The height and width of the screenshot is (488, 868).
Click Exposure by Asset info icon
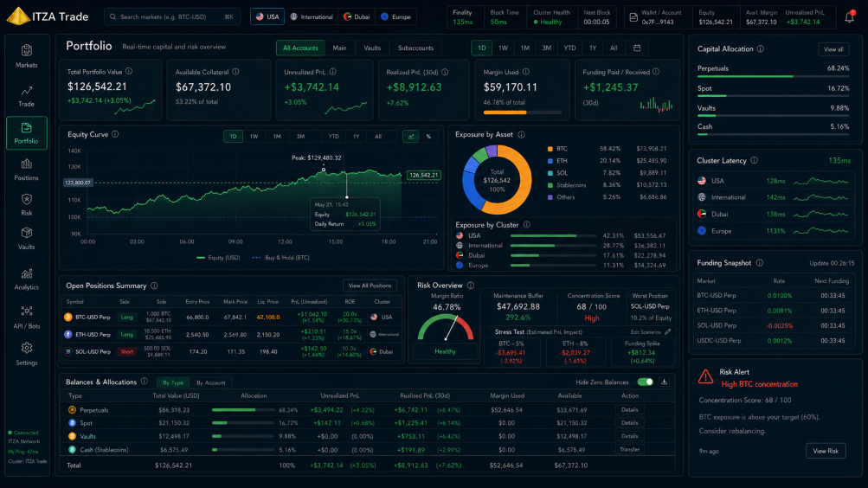(522, 134)
